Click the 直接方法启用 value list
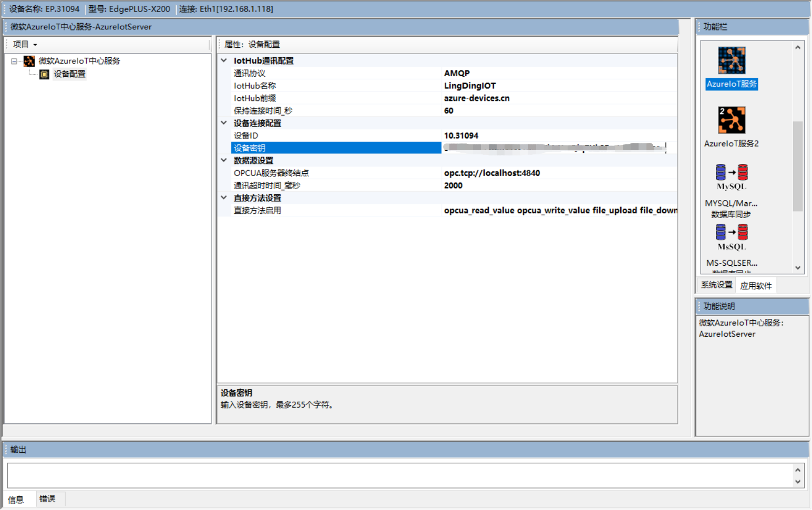Screen dimensions: 812x510 [x=560, y=210]
